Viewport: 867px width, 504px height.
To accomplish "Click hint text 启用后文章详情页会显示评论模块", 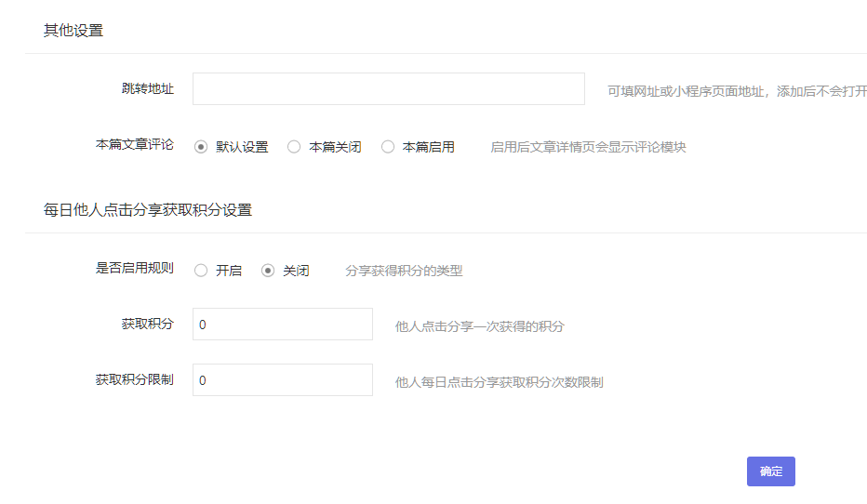I will 588,147.
